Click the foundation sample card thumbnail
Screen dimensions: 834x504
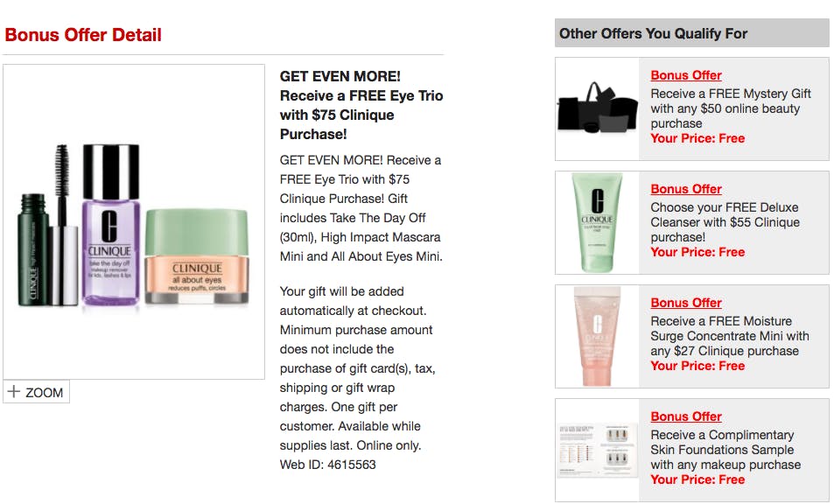pyautogui.click(x=598, y=450)
